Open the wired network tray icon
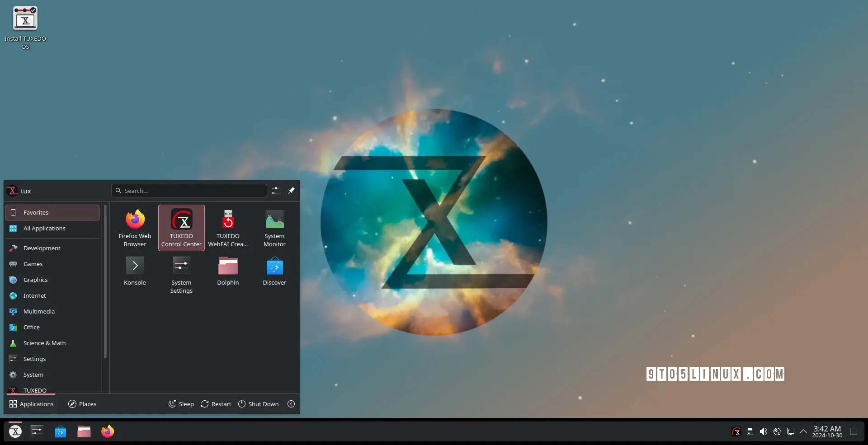The image size is (868, 445). 791,431
